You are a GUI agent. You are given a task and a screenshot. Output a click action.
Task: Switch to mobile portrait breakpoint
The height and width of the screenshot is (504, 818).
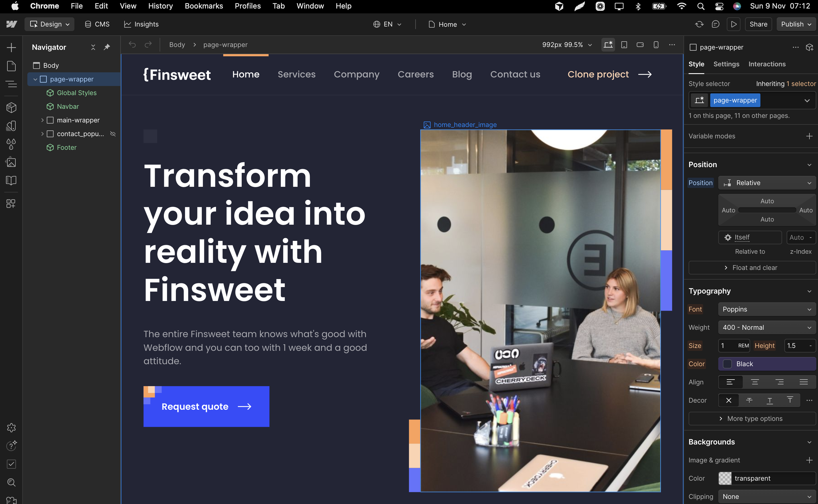coord(656,45)
